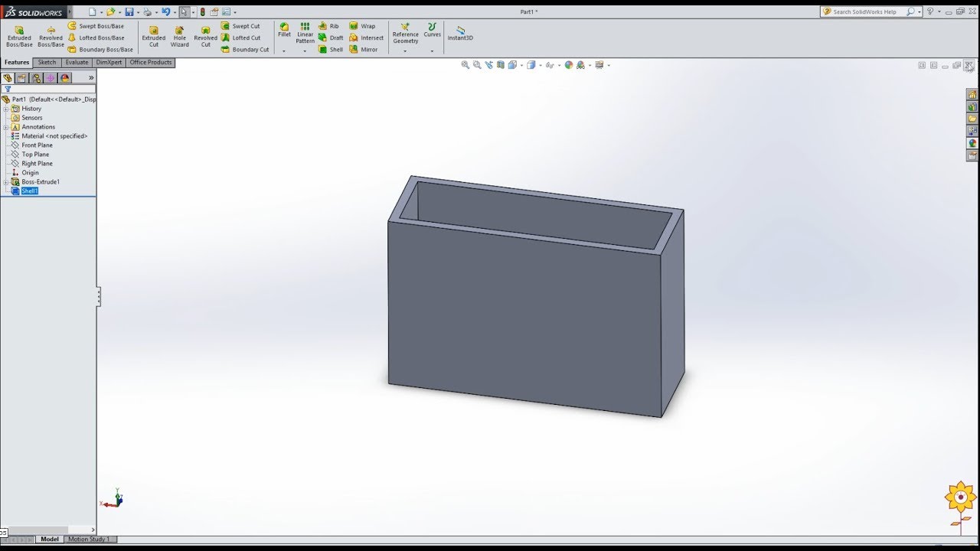Switch to the Evaluate tab

pos(77,63)
